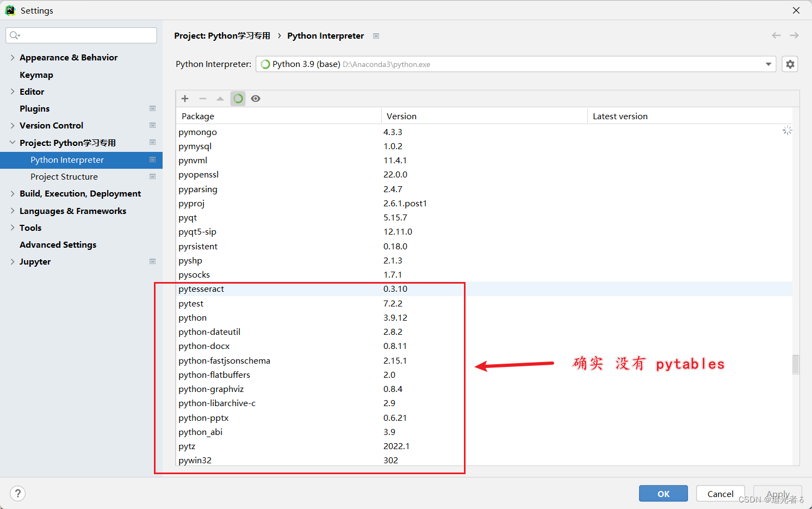Image resolution: width=812 pixels, height=509 pixels.
Task: Click the help question mark icon
Action: pos(18,493)
